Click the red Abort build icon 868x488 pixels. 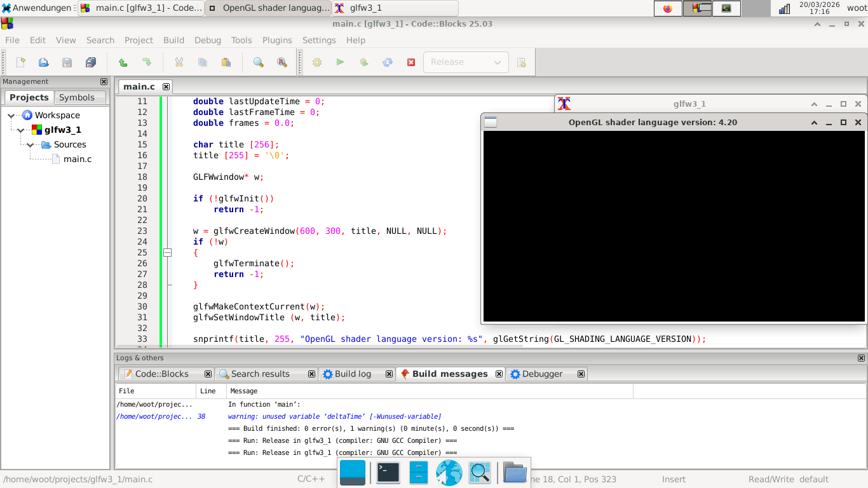(411, 62)
